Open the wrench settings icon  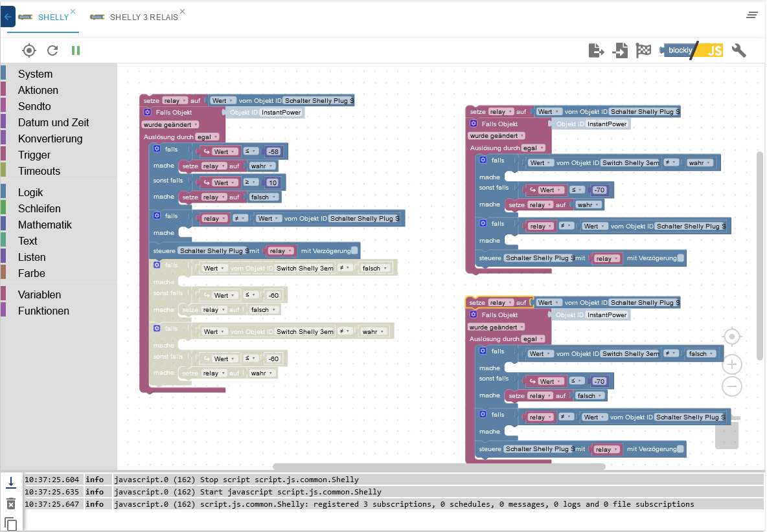(738, 50)
